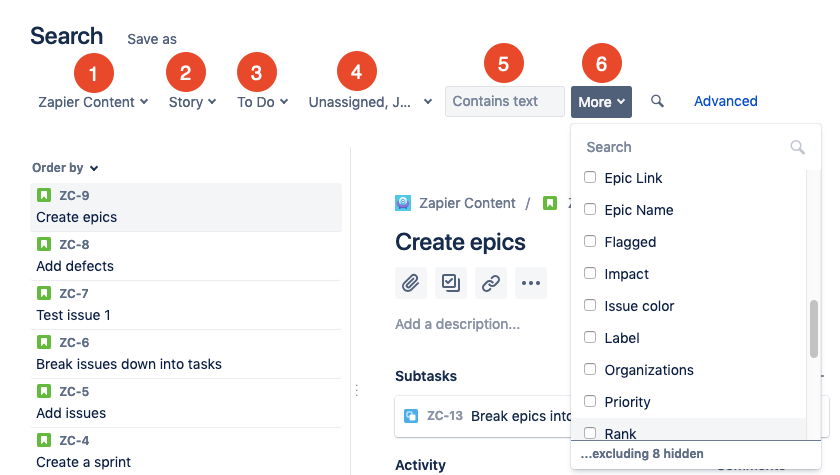Click the magnifier icon beside More
The height and width of the screenshot is (475, 840).
(x=657, y=101)
